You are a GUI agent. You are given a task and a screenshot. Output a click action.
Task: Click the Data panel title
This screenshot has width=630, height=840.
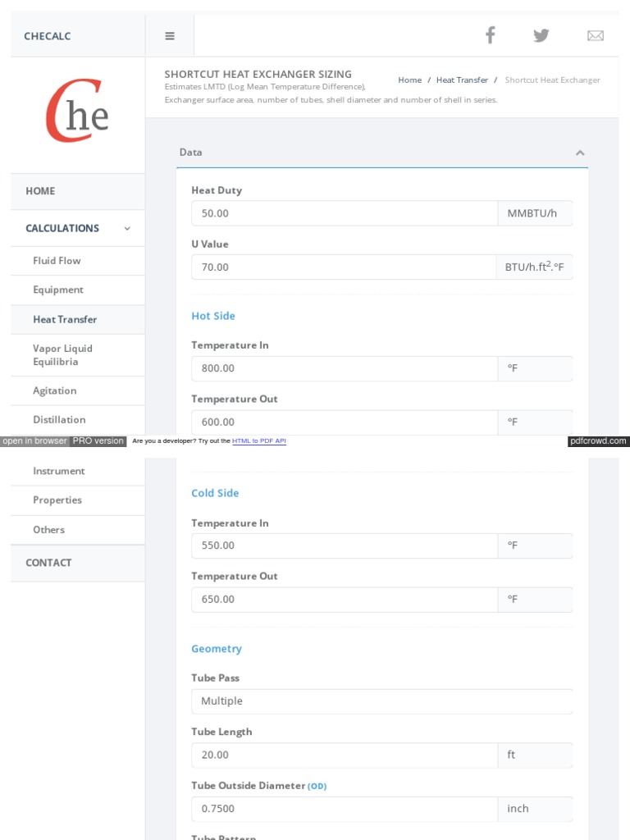click(190, 152)
